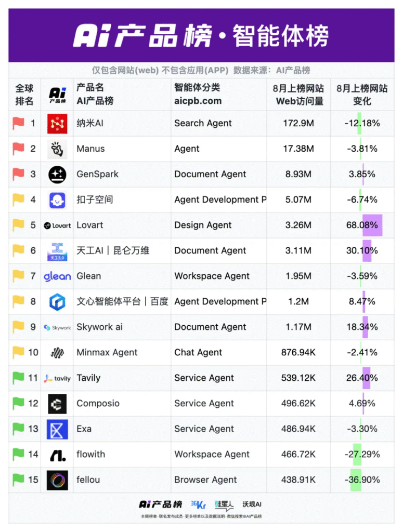Image resolution: width=403 pixels, height=532 pixels.
Task: Click the product name Minmax Agent
Action: point(107,353)
